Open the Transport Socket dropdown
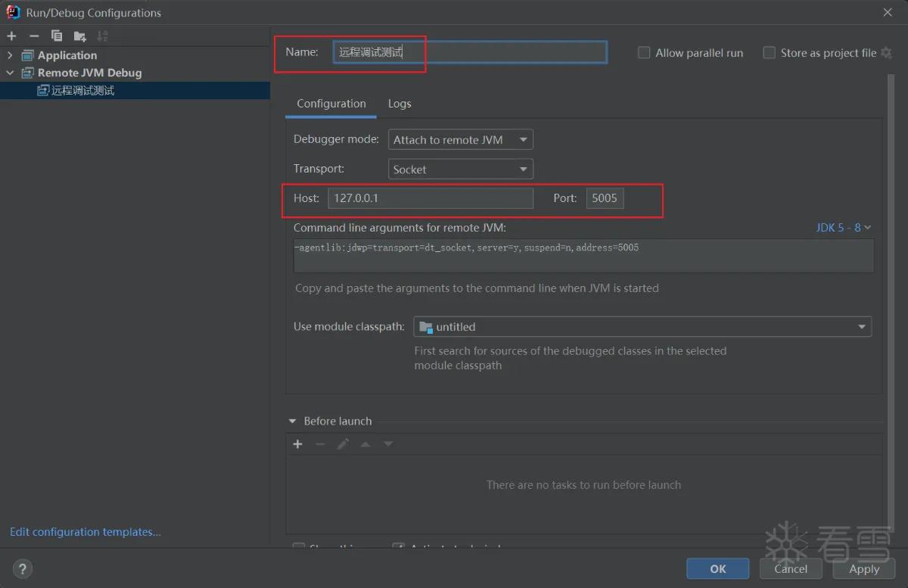This screenshot has height=588, width=908. (460, 170)
